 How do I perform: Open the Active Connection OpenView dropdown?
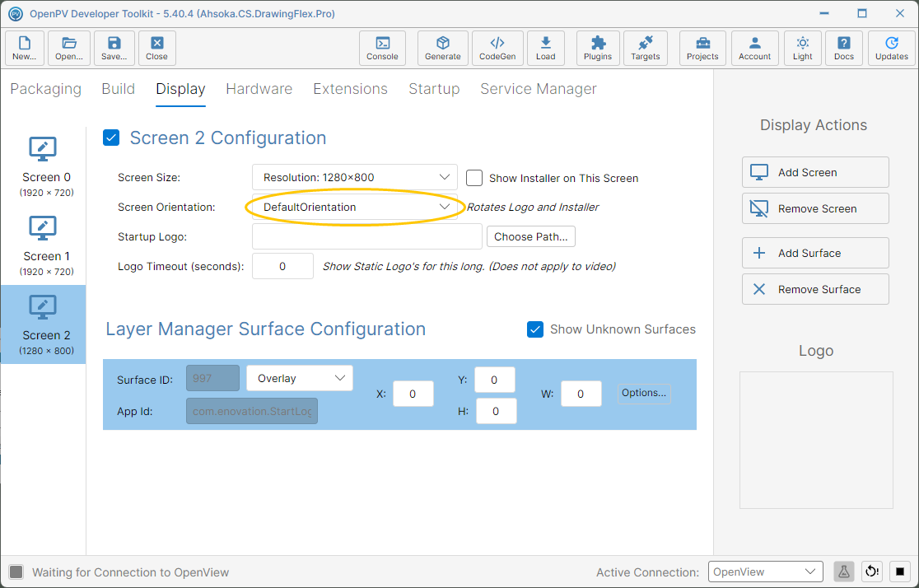coord(766,572)
